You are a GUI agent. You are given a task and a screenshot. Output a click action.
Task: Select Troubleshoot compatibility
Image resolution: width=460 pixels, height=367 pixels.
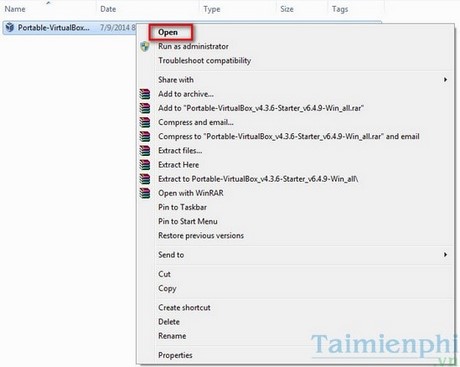(204, 61)
